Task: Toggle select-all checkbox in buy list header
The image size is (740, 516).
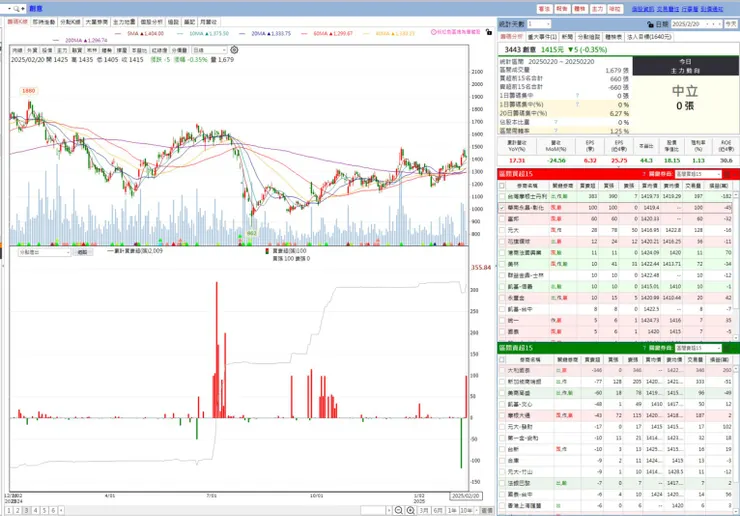Action: pos(502,186)
